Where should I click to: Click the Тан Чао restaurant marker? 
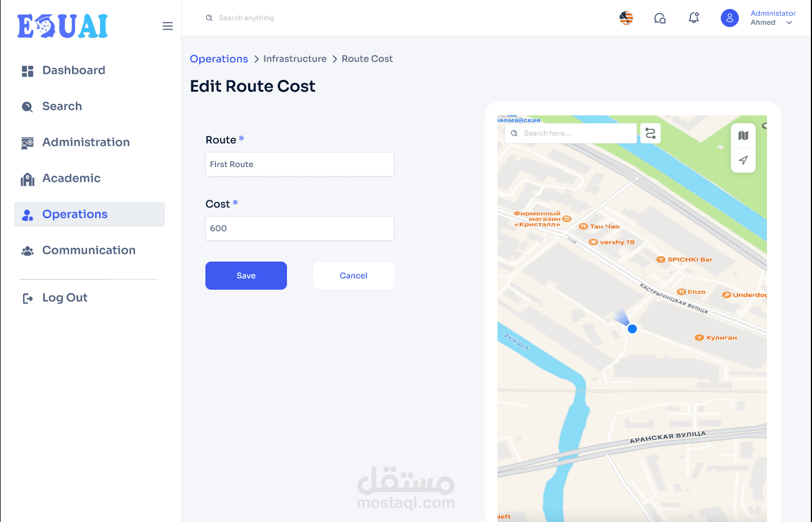[x=584, y=227]
